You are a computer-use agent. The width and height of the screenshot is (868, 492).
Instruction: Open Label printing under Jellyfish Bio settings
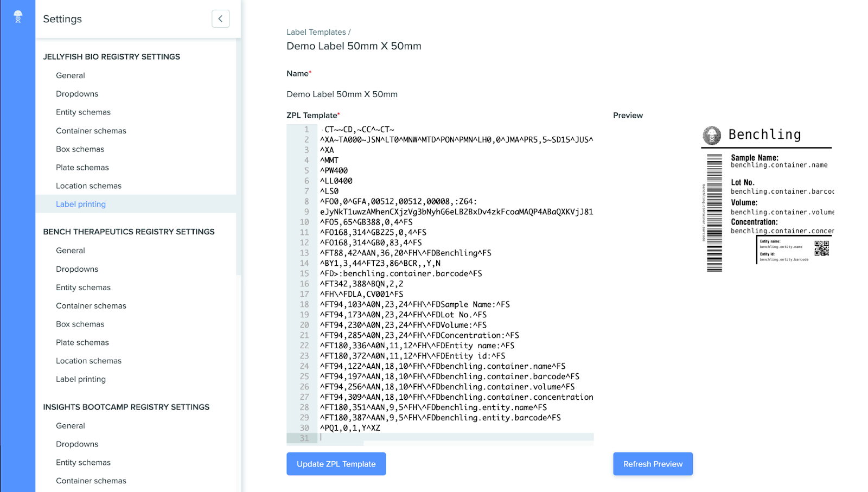[x=81, y=204]
